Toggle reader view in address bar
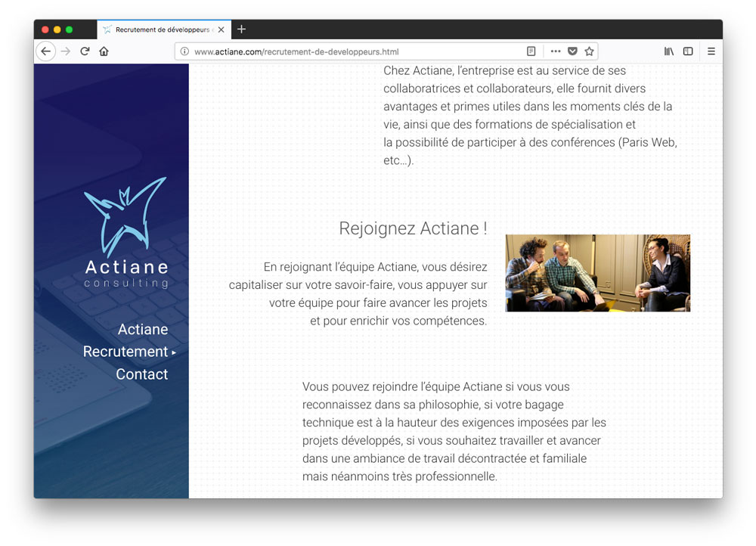This screenshot has width=756, height=546. click(x=531, y=51)
